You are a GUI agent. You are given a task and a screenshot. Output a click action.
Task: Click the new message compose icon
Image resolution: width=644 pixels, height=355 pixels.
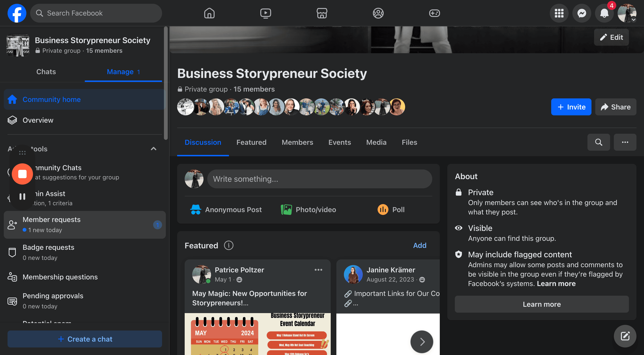tap(625, 336)
